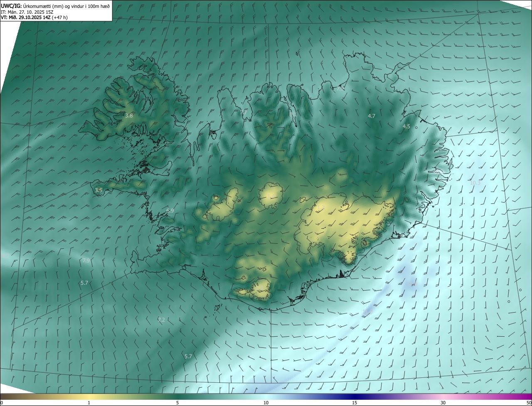Screen dimensions: 532x406
Task: Select the '5' tick on the color scale
Action: (x=177, y=403)
